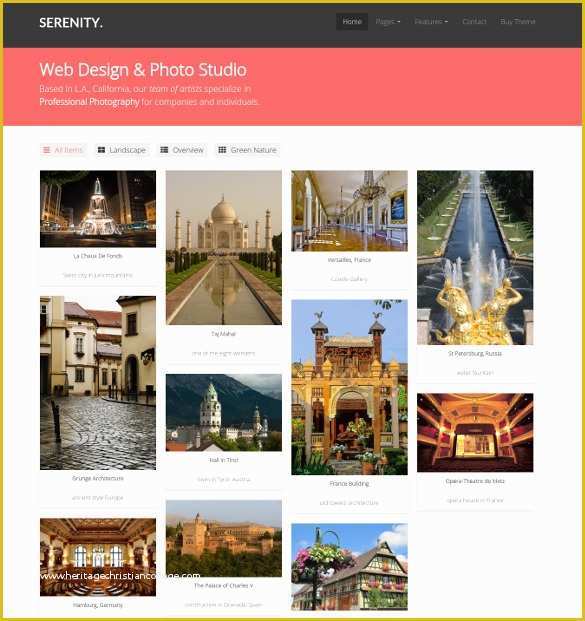585x621 pixels.
Task: Click the Web Design & Photo Studio heading
Action: (x=143, y=70)
